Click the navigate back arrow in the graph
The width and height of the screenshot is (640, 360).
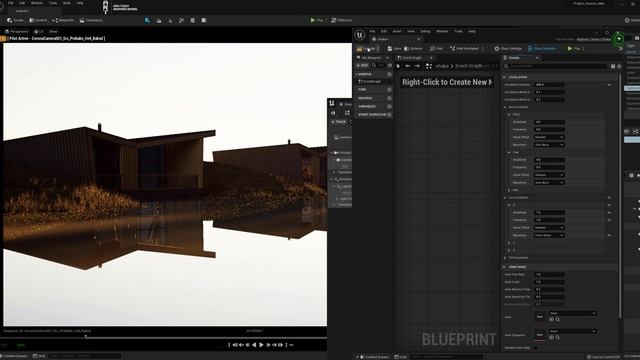tap(407, 66)
